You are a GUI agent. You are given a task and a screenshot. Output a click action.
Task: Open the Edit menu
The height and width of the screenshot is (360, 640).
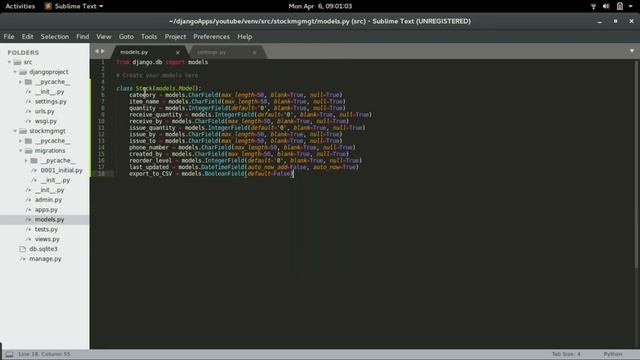[x=27, y=37]
